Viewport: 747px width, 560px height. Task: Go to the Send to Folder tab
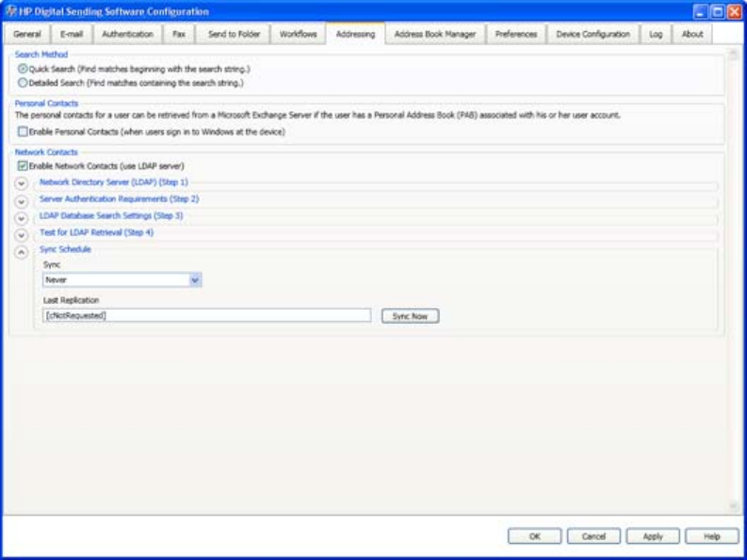pos(234,34)
